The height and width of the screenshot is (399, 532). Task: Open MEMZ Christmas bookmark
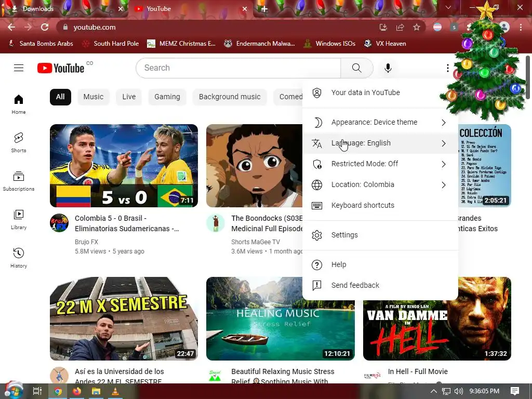[181, 44]
